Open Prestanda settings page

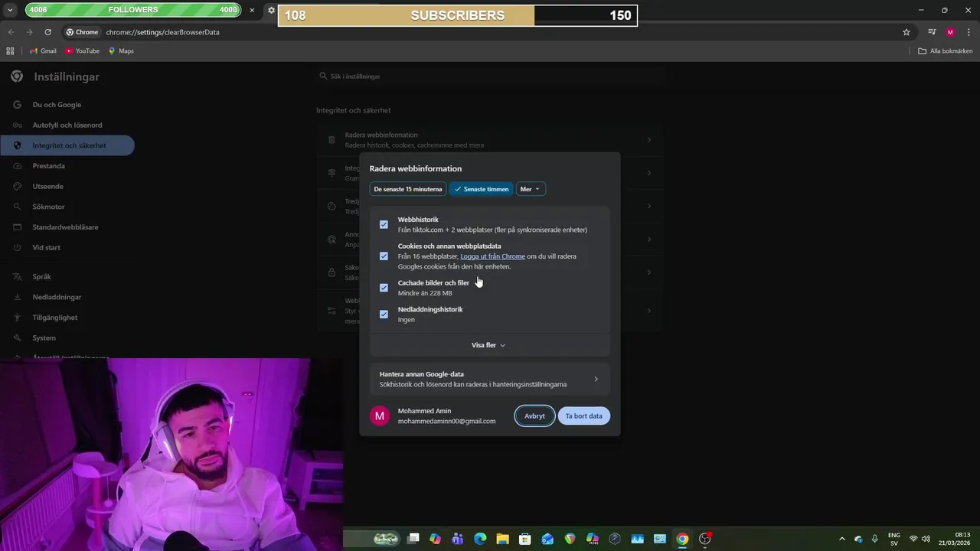point(48,166)
